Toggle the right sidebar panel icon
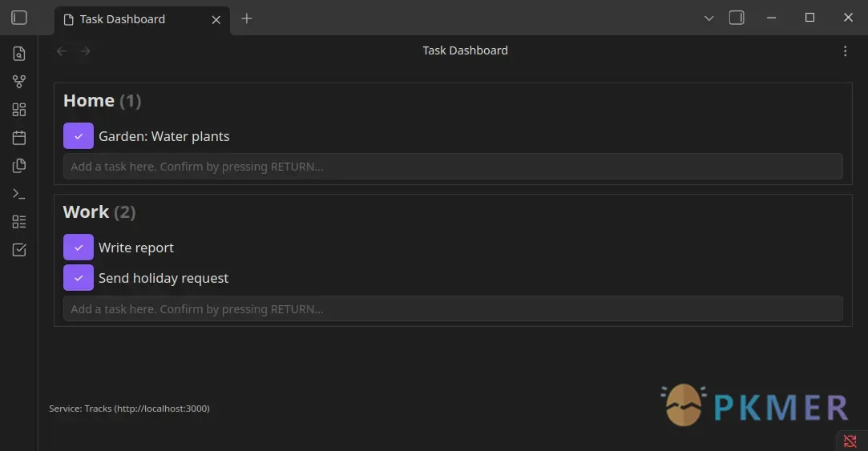The height and width of the screenshot is (451, 868). click(x=737, y=18)
